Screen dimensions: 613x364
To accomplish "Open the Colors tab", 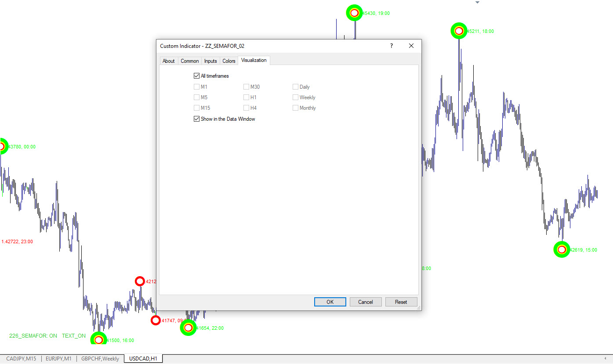I will [229, 61].
